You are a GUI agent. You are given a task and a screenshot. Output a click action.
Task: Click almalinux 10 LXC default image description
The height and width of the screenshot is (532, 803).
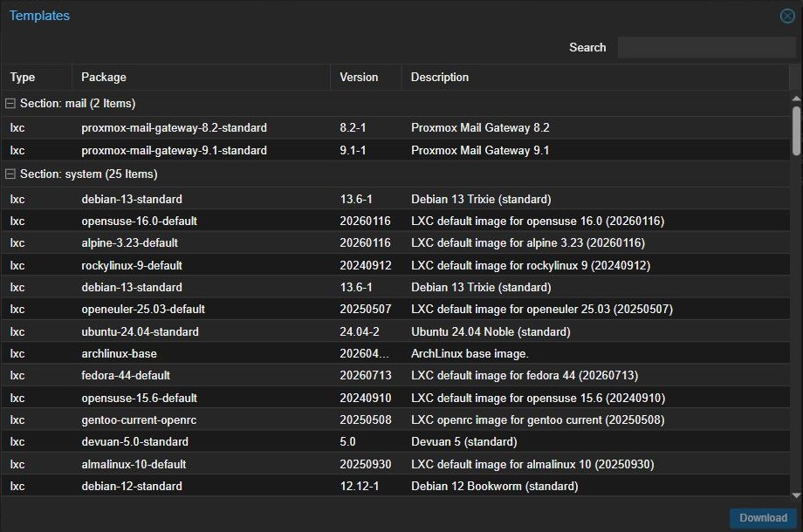[532, 465]
